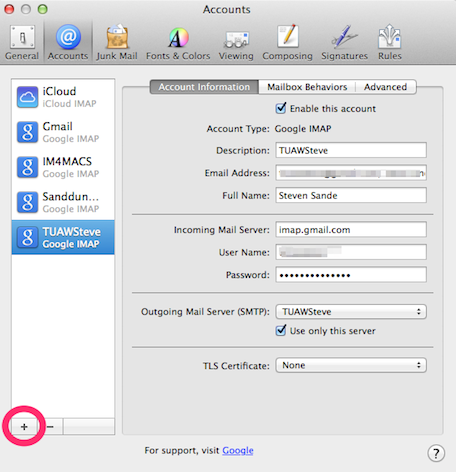This screenshot has height=472, width=456.
Task: Switch to Advanced tab
Action: point(385,87)
